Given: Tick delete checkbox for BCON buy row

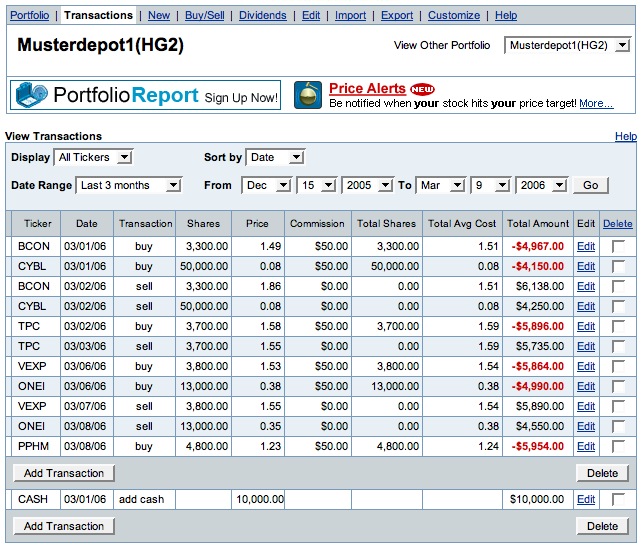Looking at the screenshot, I should (618, 246).
